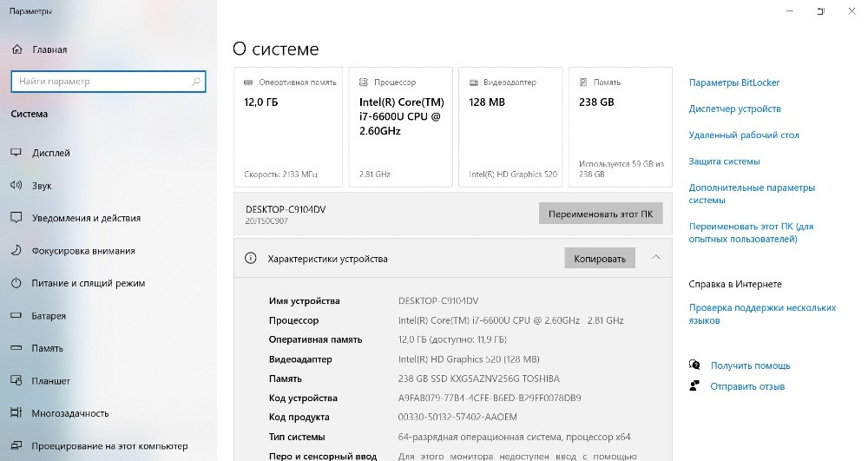Image resolution: width=868 pixels, height=461 pixels.
Task: Minimize the Параметры window
Action: coord(790,11)
